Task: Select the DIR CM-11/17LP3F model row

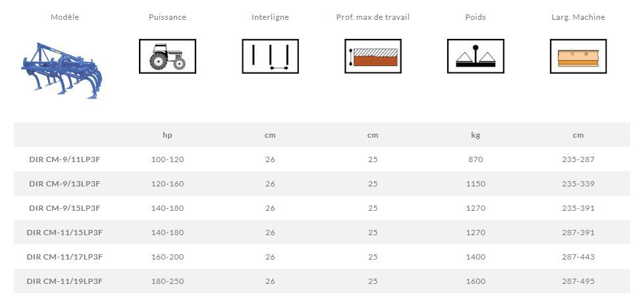Action: 65,257
